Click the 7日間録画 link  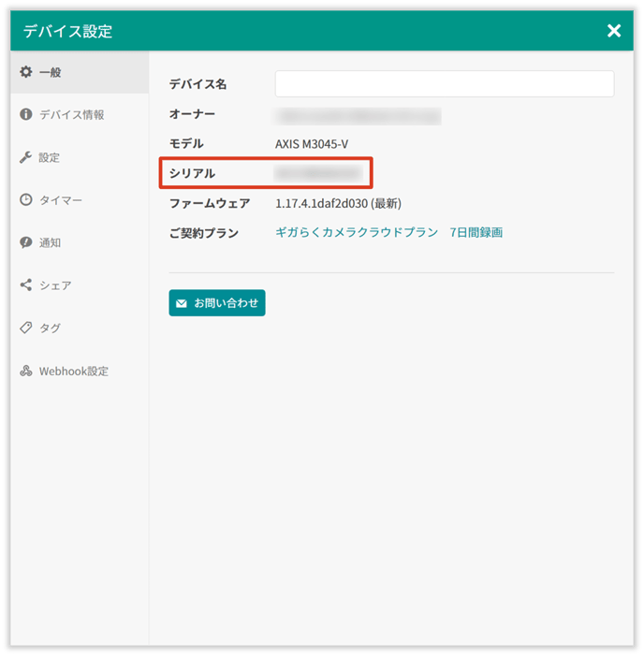pyautogui.click(x=476, y=232)
